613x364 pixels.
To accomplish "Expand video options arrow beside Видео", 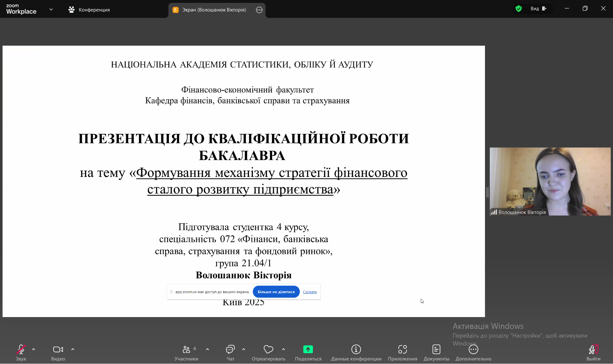I will coord(73,349).
